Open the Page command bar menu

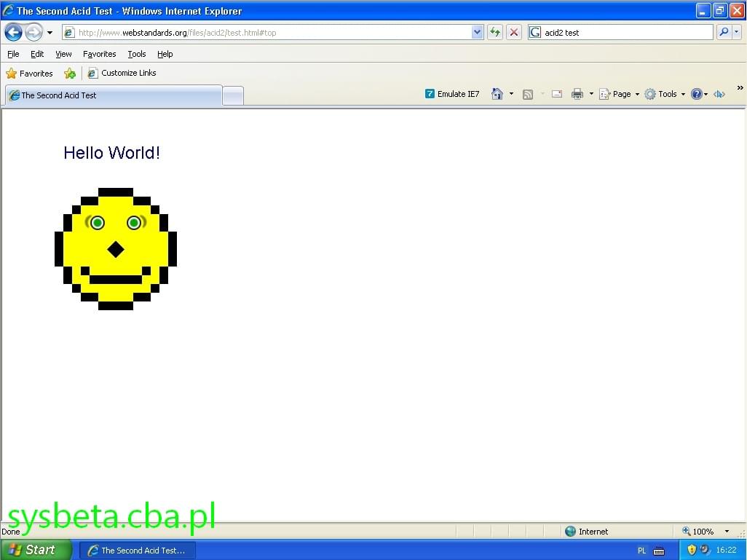pos(619,94)
